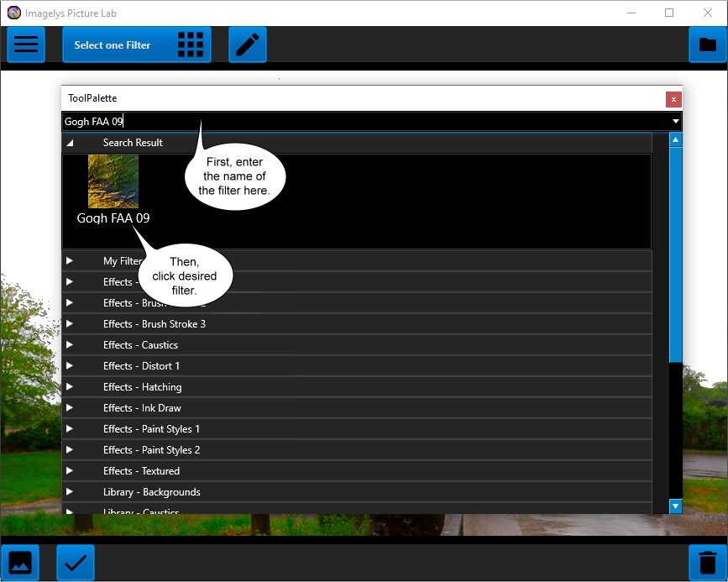Open the hamburger main menu
728x582 pixels.
point(26,45)
